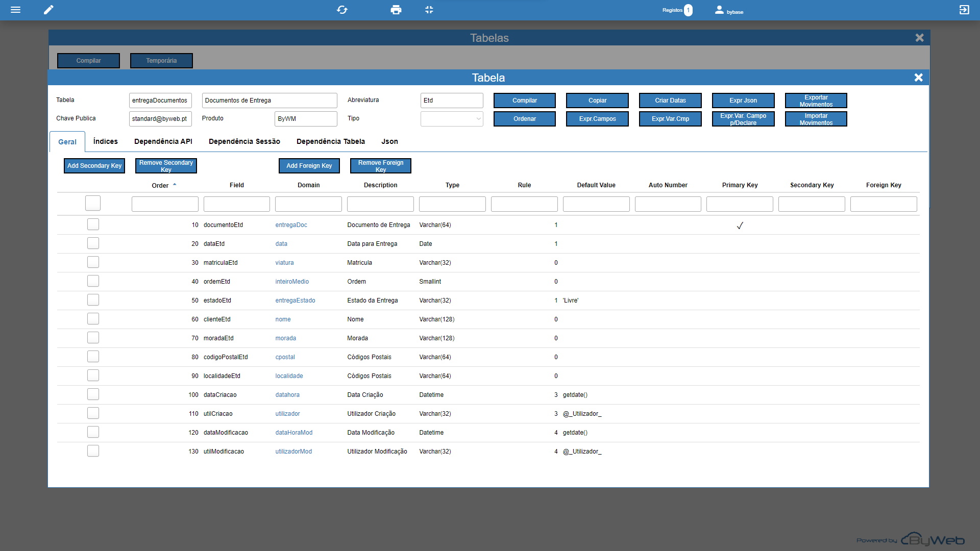Sort by Order column header arrow

point(175,185)
